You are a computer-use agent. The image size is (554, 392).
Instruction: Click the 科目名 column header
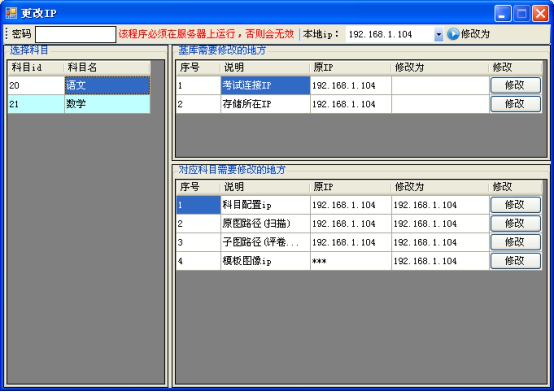pos(107,67)
